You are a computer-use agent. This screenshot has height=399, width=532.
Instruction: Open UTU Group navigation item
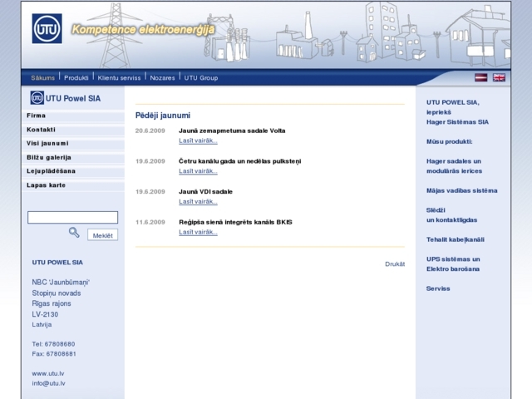201,77
